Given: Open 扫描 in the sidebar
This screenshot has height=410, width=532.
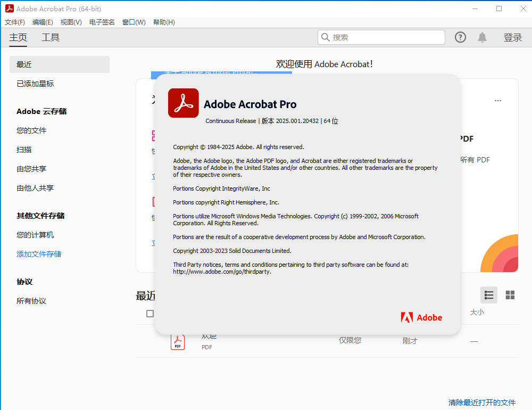Looking at the screenshot, I should tap(24, 150).
